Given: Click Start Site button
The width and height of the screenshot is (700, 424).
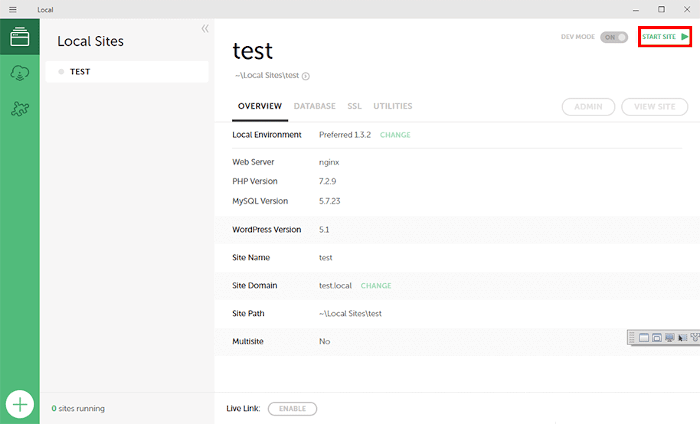Looking at the screenshot, I should pyautogui.click(x=665, y=37).
